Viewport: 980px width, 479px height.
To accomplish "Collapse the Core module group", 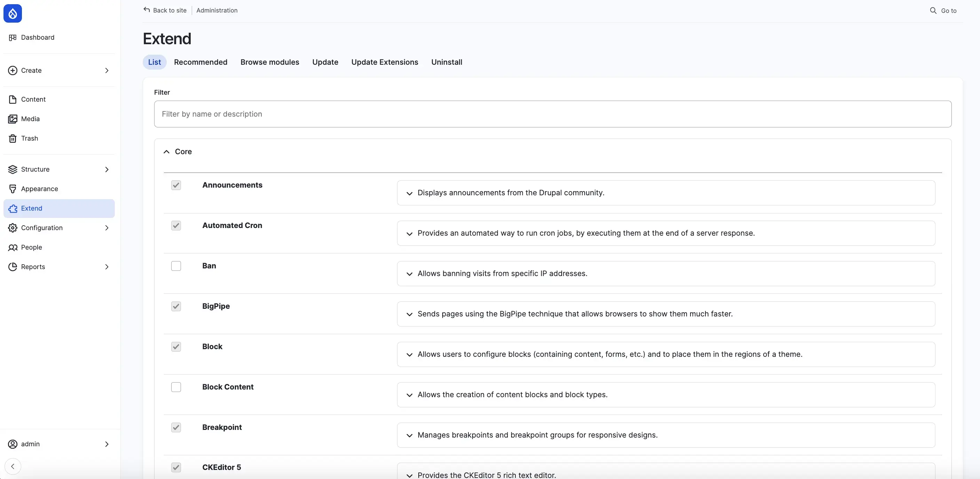I will [x=166, y=152].
